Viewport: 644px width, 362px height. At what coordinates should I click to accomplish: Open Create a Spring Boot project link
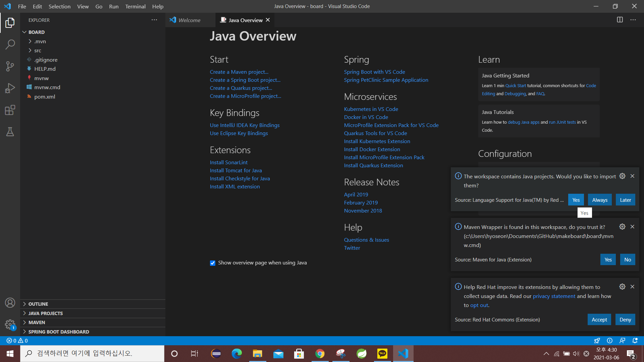click(245, 80)
